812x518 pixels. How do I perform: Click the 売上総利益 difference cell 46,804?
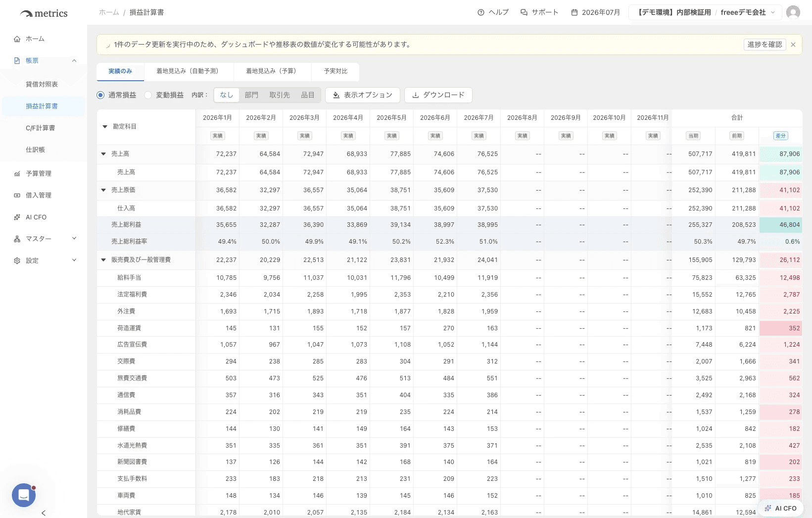[x=781, y=225]
